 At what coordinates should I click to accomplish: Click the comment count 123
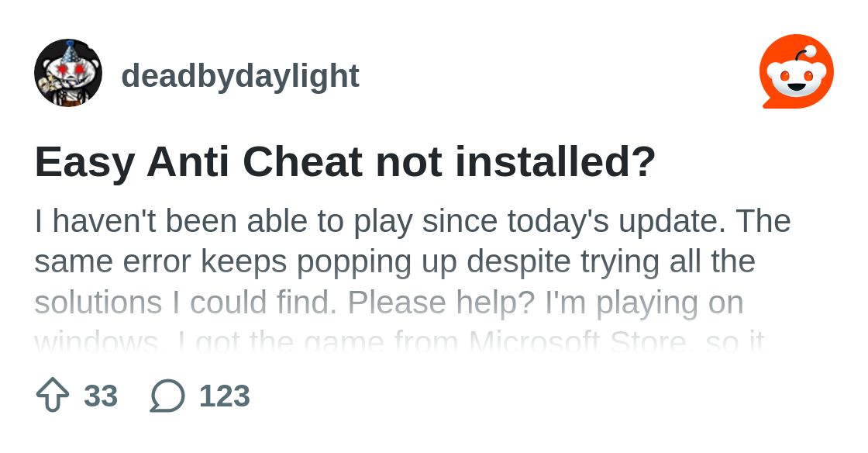click(225, 396)
